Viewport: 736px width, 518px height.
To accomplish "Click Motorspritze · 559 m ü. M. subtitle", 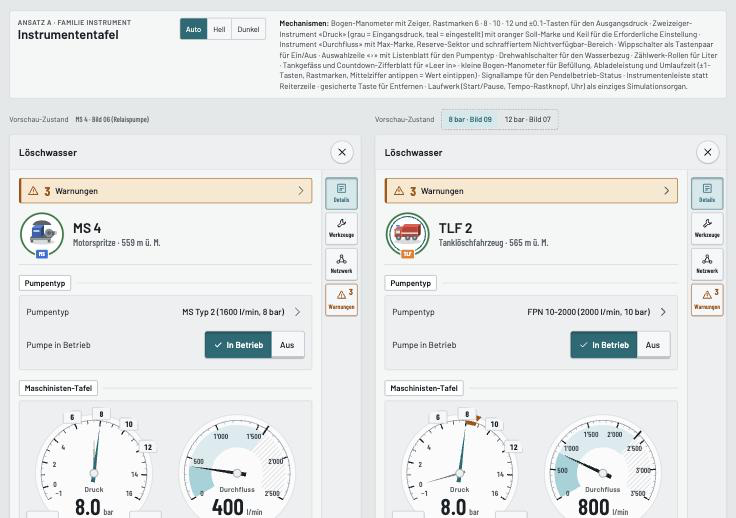I will pyautogui.click(x=116, y=243).
